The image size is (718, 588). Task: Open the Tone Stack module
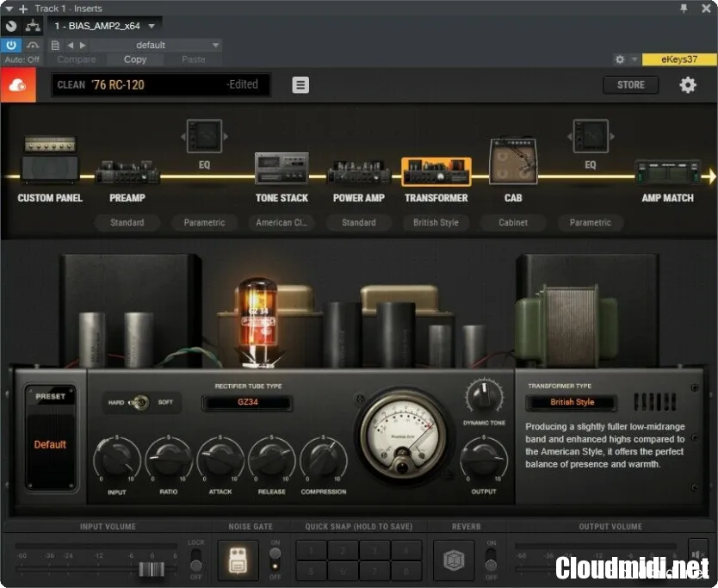click(282, 168)
